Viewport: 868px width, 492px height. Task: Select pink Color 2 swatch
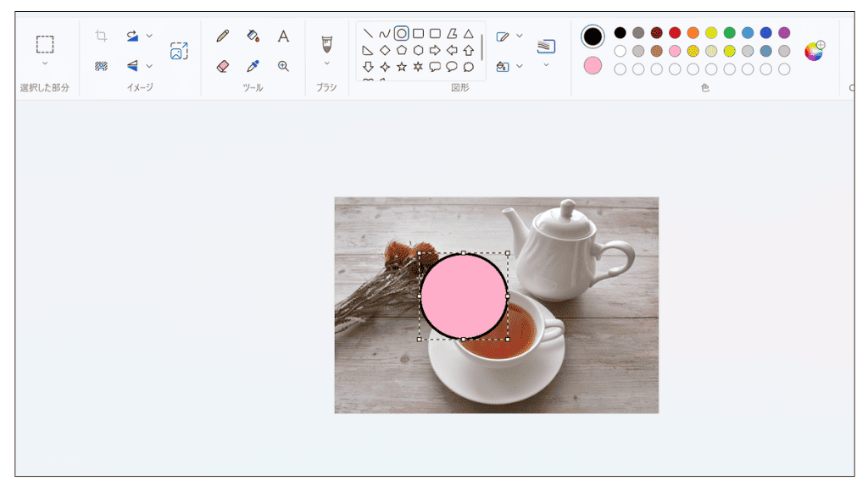point(593,65)
